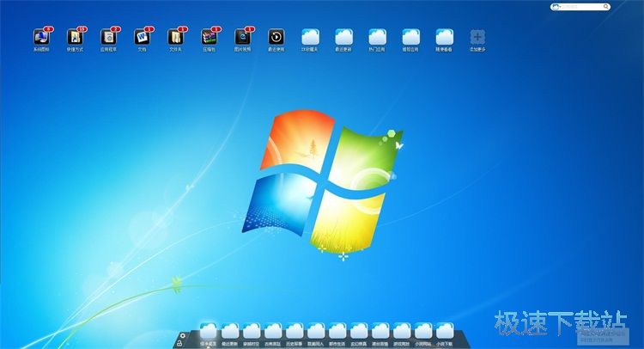Viewport: 644px width, 349px height.
Task: Open the dock's 小说网站 cloud icon
Action: pos(422,332)
